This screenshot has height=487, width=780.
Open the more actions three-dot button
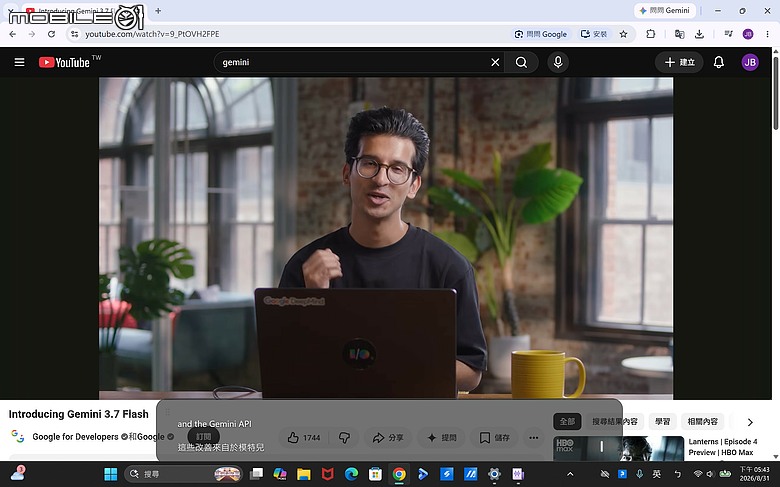pyautogui.click(x=534, y=438)
